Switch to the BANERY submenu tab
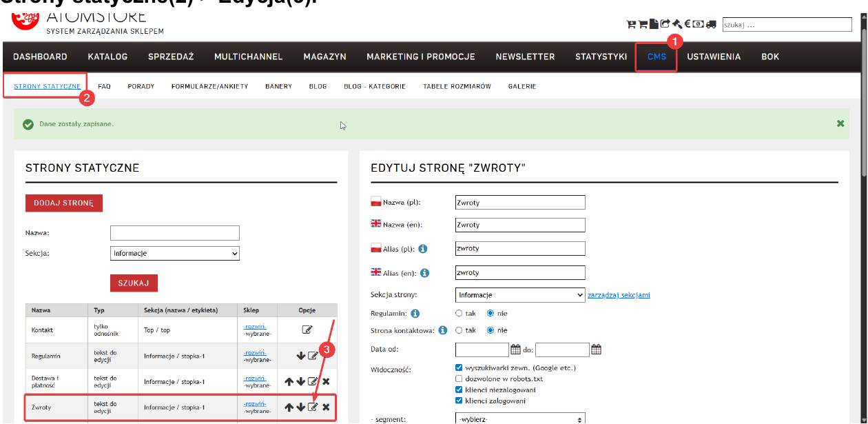Viewport: 868px width, 424px height. [278, 86]
